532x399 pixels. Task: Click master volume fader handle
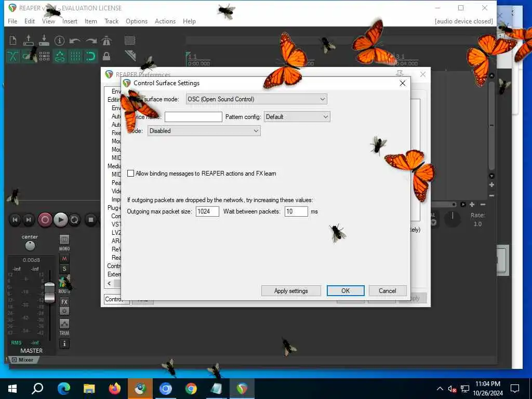49,292
